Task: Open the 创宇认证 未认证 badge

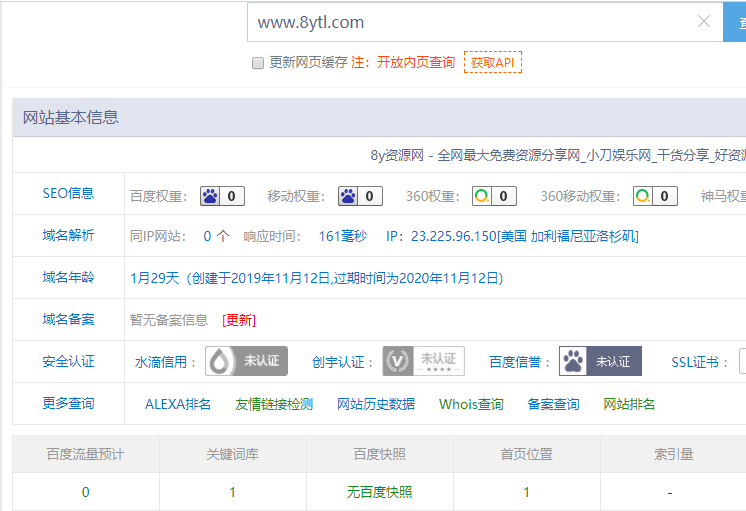Action: point(423,361)
